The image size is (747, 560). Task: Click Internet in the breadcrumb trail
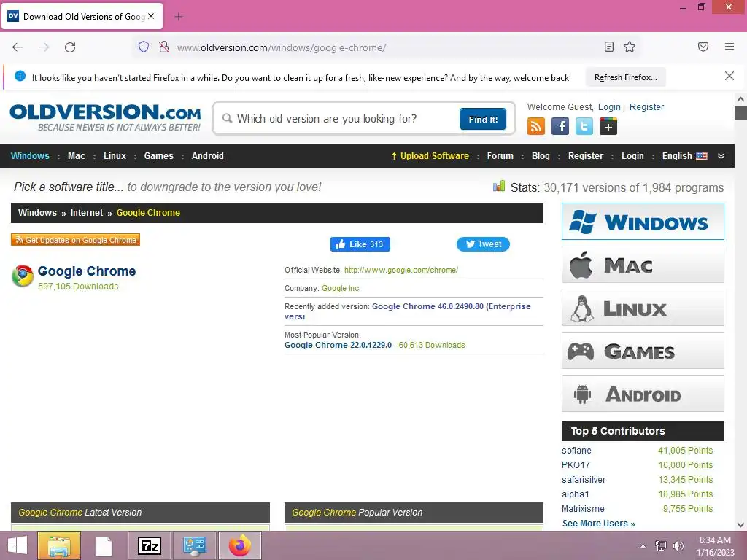click(x=87, y=213)
